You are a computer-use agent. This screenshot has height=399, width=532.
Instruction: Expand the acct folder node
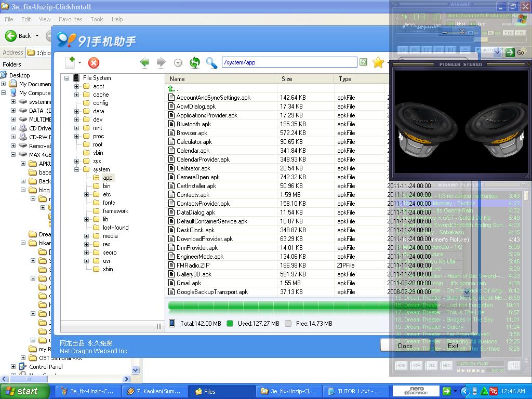(x=77, y=87)
